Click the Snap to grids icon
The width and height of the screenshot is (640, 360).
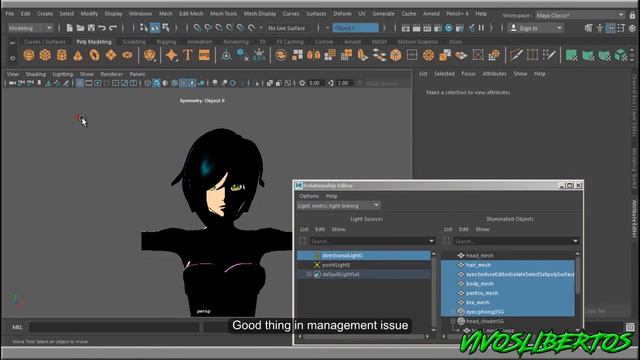pyautogui.click(x=198, y=28)
